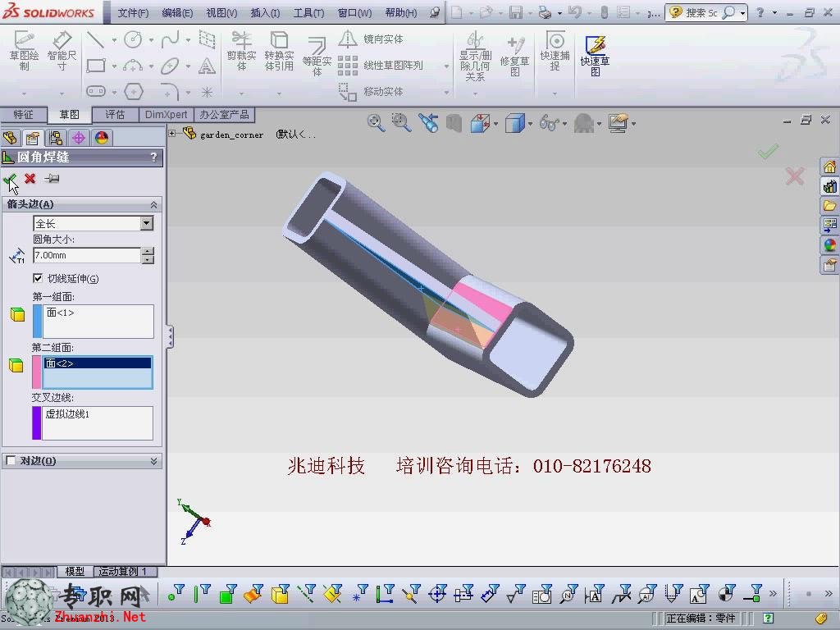Enable the 对边 other side checkbox
840x630 pixels.
point(10,461)
